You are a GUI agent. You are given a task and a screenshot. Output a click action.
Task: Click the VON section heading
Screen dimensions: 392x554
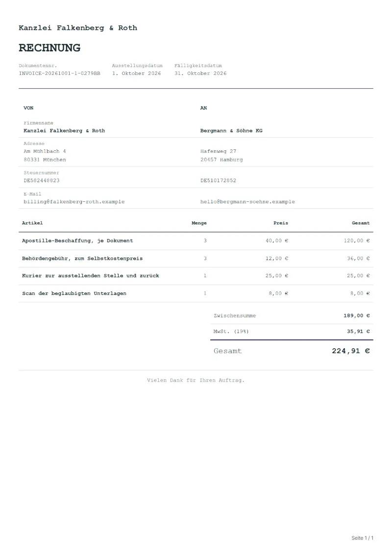point(28,108)
